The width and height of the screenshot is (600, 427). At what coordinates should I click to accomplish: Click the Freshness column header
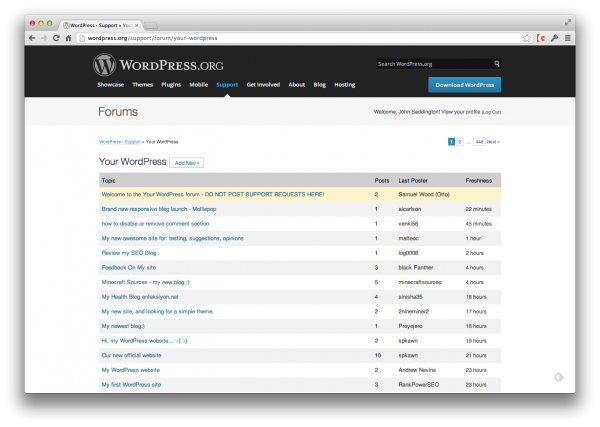coord(479,180)
